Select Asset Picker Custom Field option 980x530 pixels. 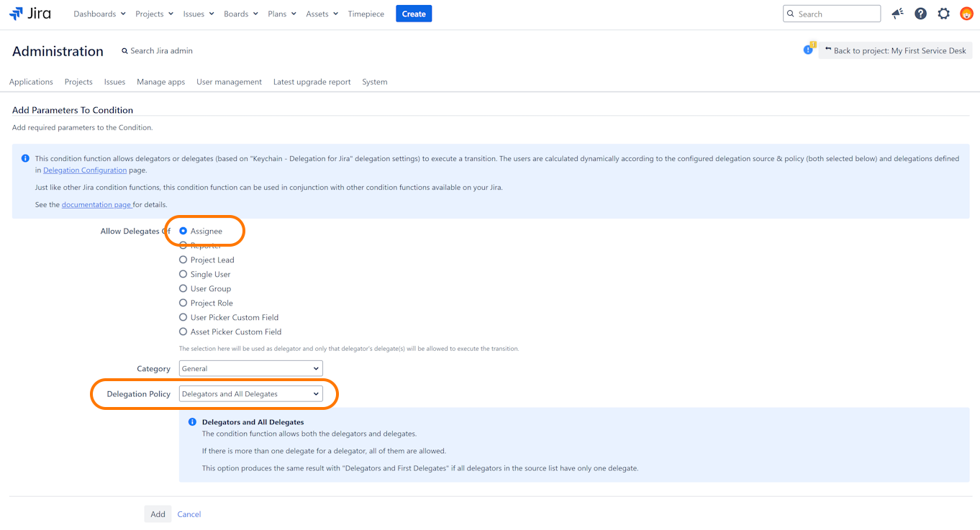[x=183, y=332]
